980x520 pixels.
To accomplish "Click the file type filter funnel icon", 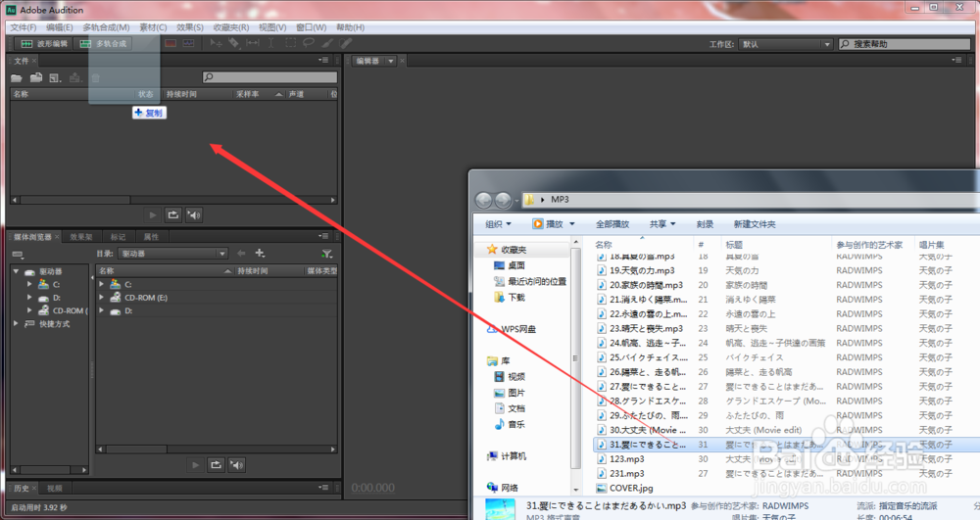I will tap(327, 254).
